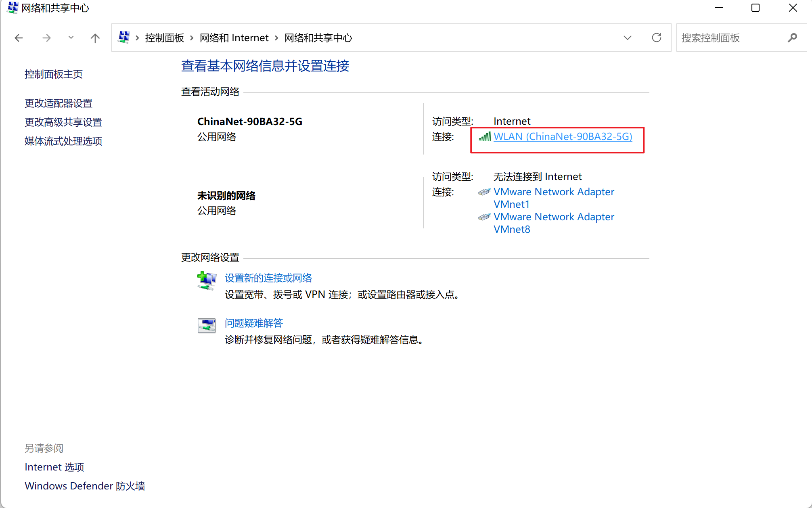Open 更改适配器设置
This screenshot has height=508, width=812.
(59, 103)
